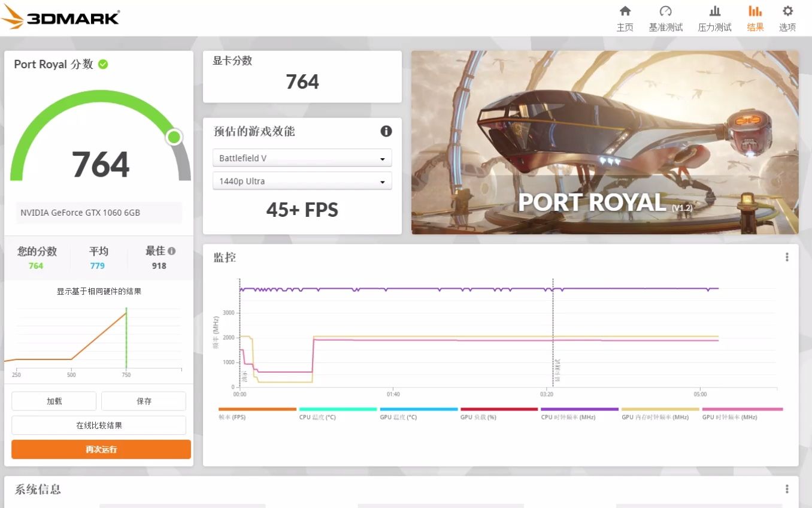812x508 pixels.
Task: Click the Port Royal banner image
Action: click(605, 142)
